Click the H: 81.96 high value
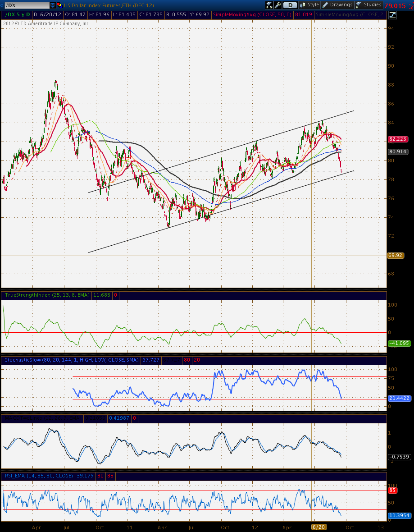This screenshot has height=532, width=414. (x=99, y=14)
